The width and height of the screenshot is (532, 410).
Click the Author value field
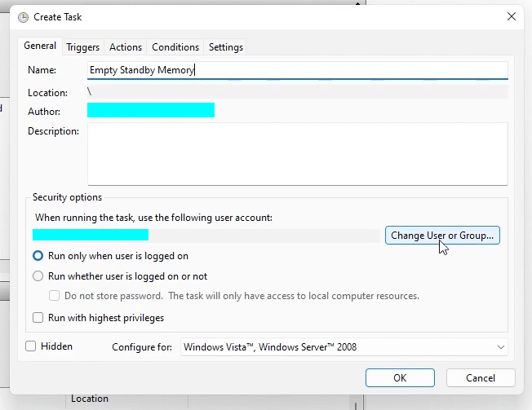click(x=151, y=110)
